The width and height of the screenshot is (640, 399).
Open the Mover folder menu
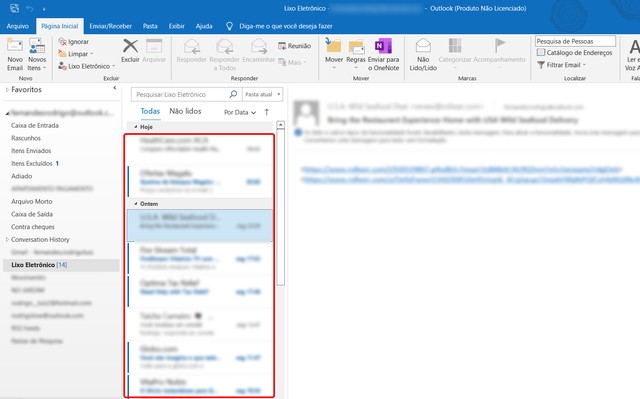point(333,54)
